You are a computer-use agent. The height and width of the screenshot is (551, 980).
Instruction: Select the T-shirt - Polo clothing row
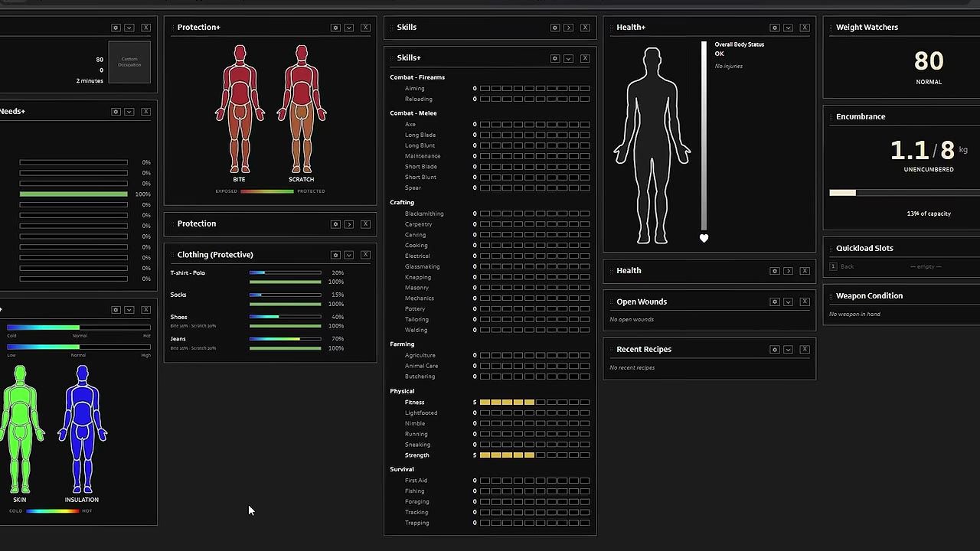point(257,278)
